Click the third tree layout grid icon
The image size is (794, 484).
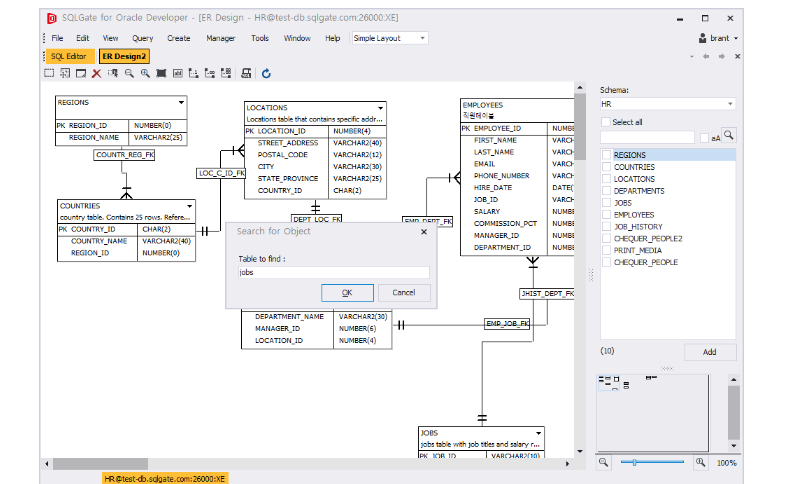226,73
